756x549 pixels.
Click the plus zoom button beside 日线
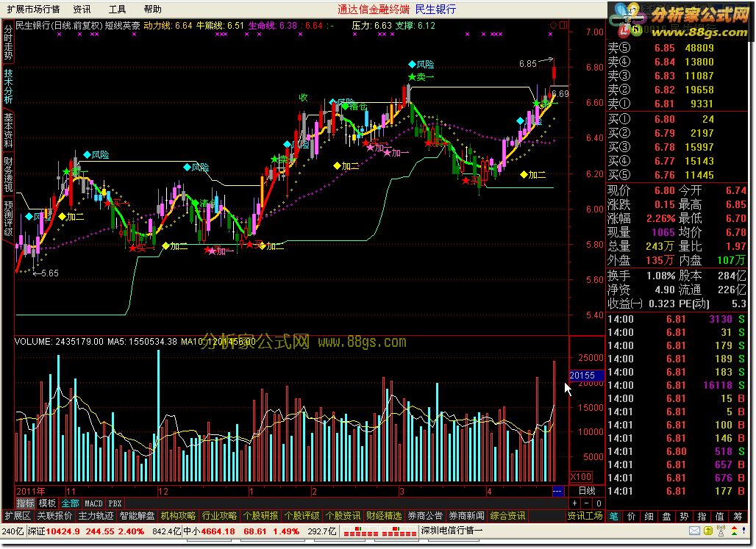(574, 503)
